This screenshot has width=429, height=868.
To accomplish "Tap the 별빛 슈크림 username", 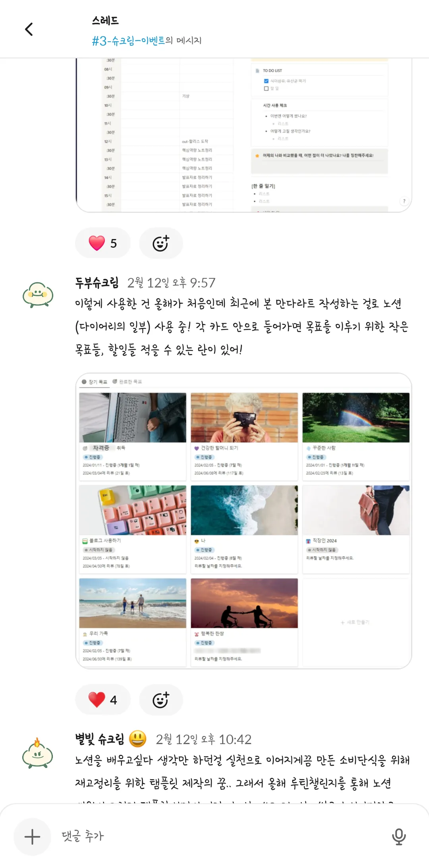I will tap(100, 739).
